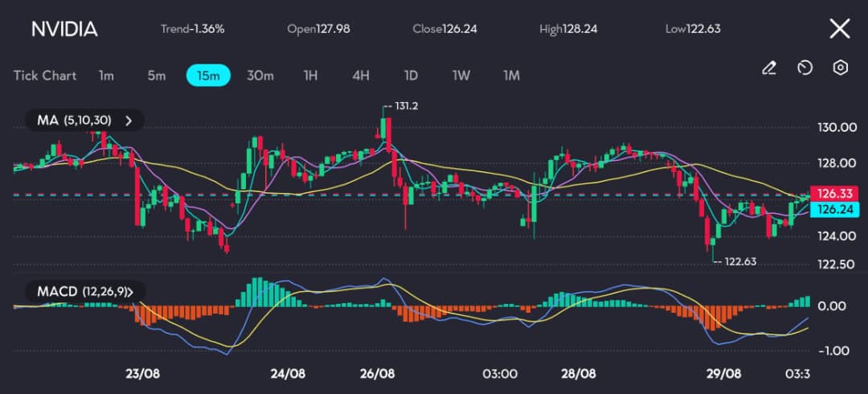Choose the 4H timeframe
This screenshot has height=394, width=868.
pyautogui.click(x=361, y=76)
